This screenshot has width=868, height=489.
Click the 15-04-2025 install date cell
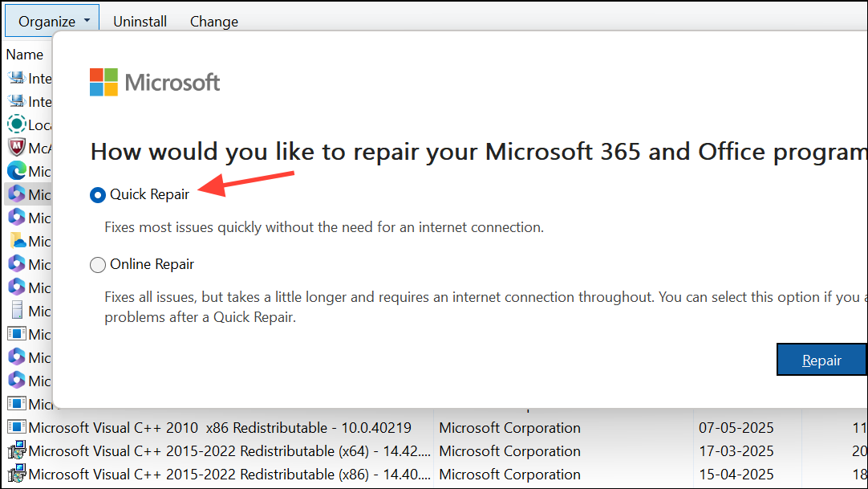(736, 475)
